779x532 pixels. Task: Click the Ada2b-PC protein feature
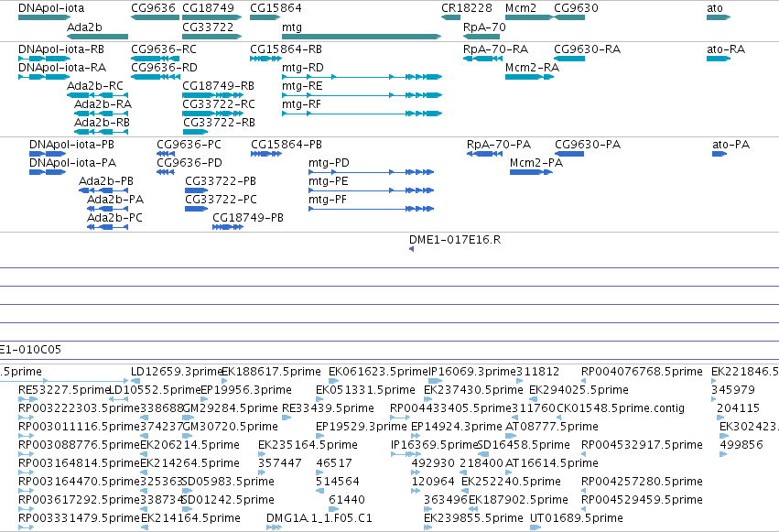107,227
